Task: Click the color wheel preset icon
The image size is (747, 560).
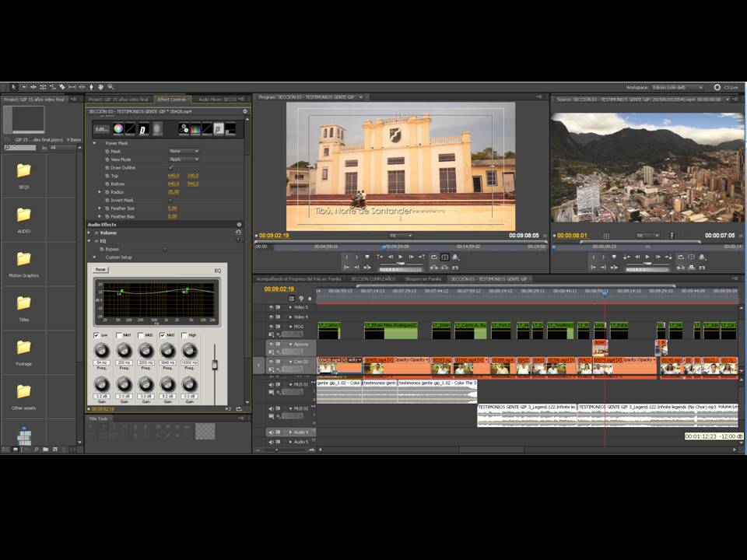Action: 118,129
